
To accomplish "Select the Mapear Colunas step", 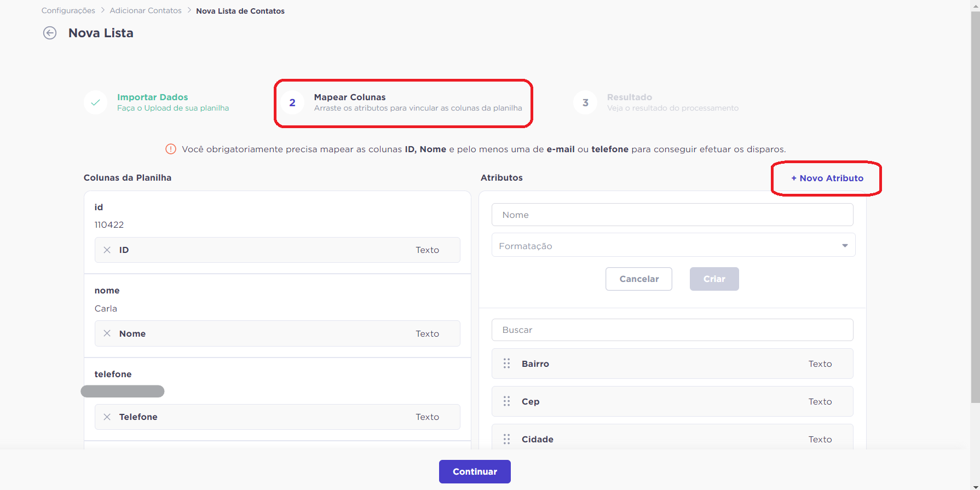I will point(404,102).
